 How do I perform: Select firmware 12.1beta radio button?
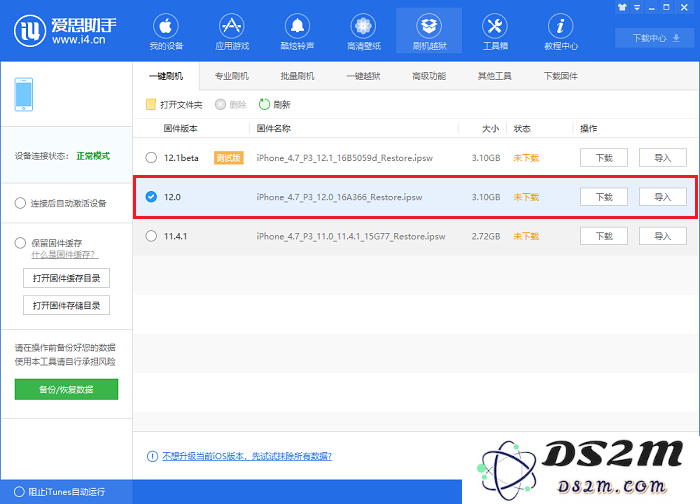151,158
